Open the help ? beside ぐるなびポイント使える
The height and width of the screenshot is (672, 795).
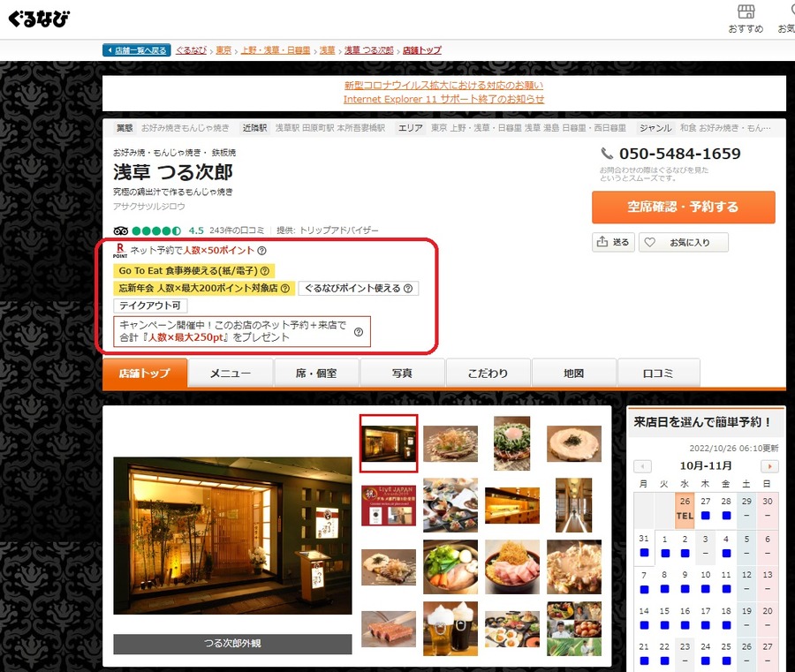(x=408, y=287)
